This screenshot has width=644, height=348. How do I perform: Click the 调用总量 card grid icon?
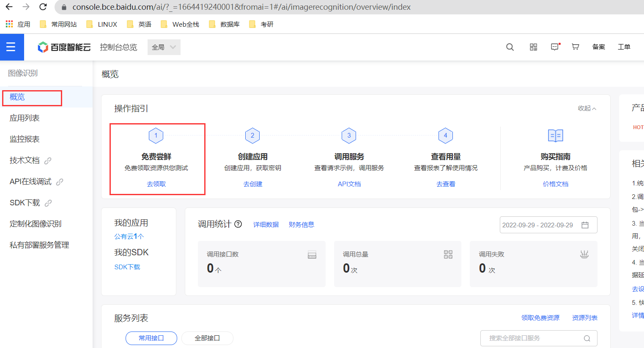[x=448, y=254]
